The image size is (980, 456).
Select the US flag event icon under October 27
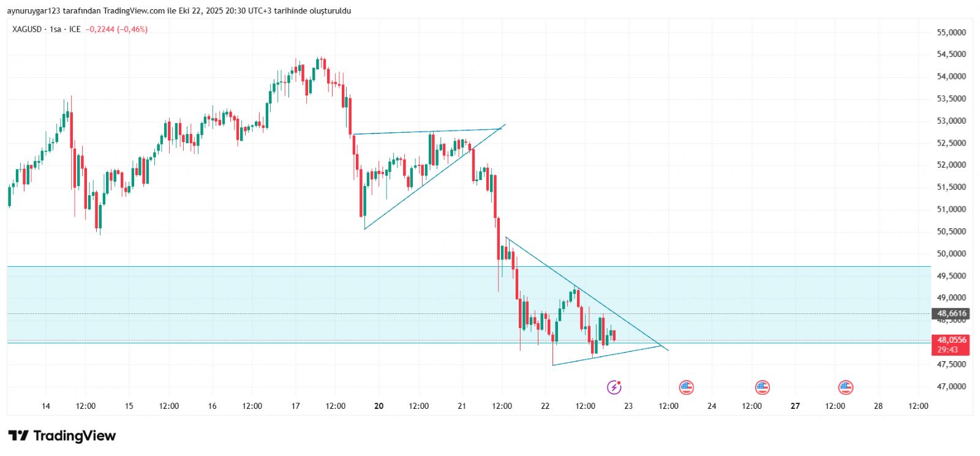845,387
